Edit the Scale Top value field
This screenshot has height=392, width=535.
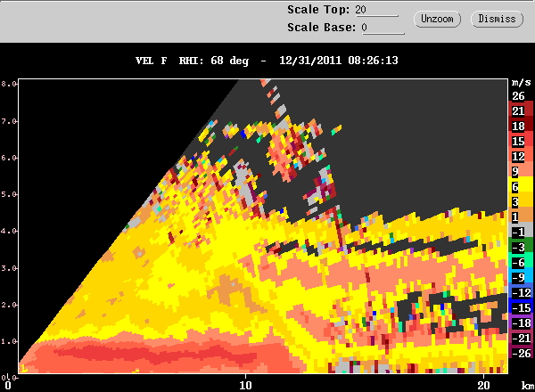[376, 10]
